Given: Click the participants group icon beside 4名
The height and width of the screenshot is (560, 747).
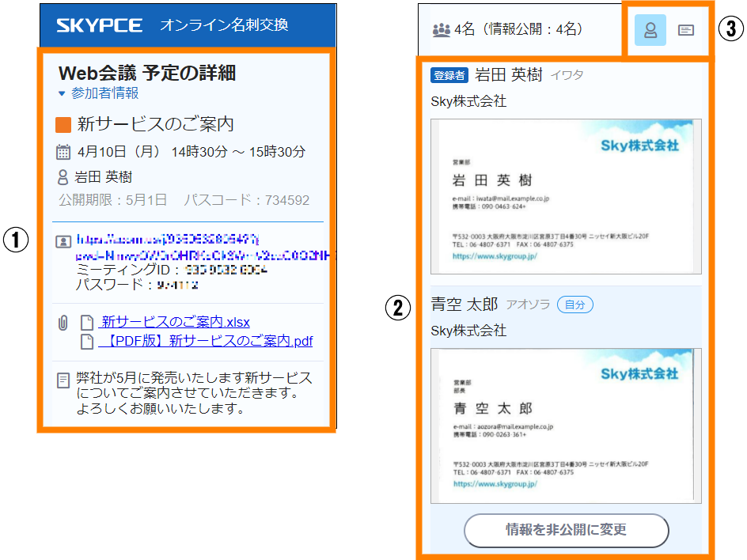Looking at the screenshot, I should click(442, 30).
